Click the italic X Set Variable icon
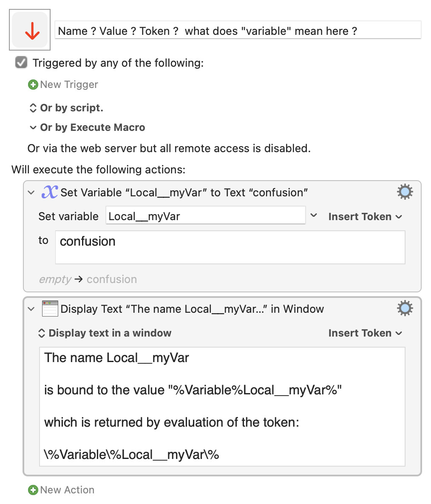 coord(49,192)
